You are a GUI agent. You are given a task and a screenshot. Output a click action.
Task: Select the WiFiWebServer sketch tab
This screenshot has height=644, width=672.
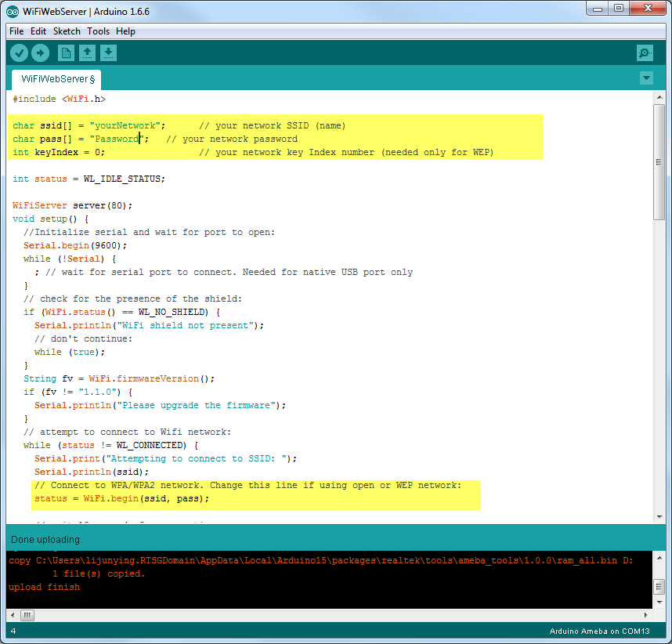(57, 79)
